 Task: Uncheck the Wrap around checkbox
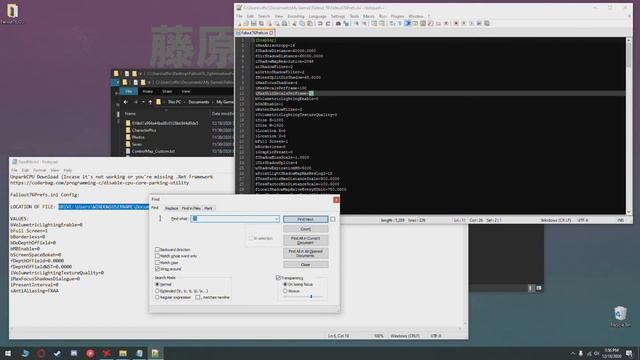157,269
